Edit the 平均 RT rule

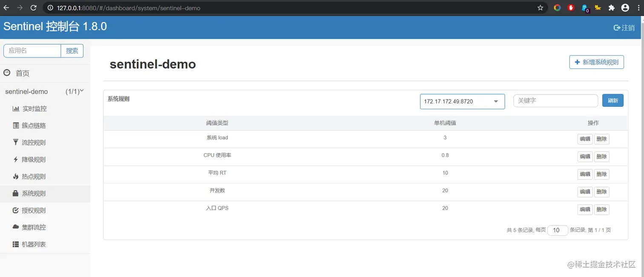(585, 174)
